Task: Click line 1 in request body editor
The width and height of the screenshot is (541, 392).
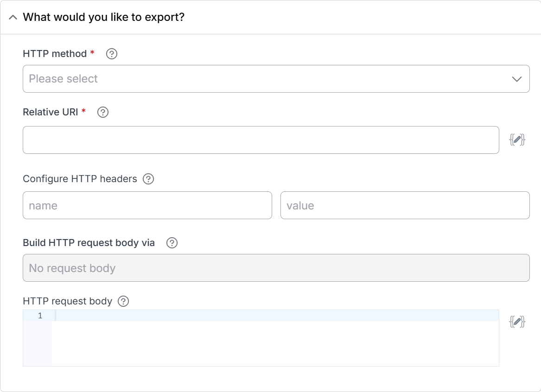Action: tap(261, 316)
